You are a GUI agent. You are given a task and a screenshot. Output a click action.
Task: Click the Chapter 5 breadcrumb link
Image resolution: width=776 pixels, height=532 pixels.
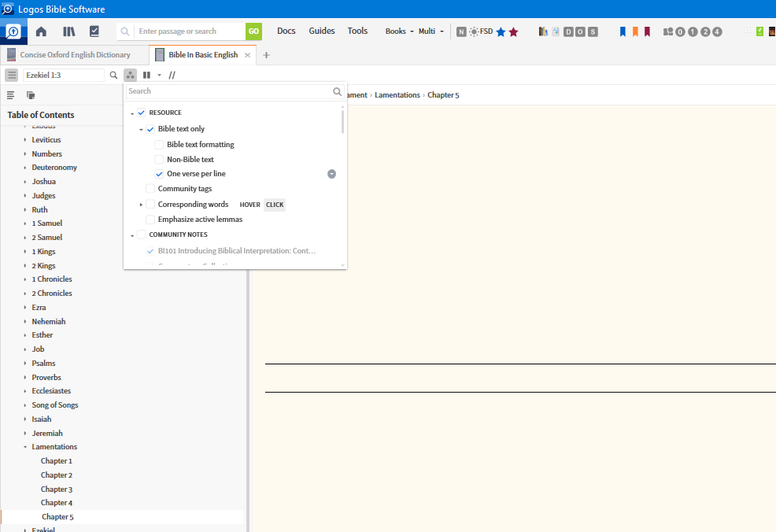click(x=443, y=95)
